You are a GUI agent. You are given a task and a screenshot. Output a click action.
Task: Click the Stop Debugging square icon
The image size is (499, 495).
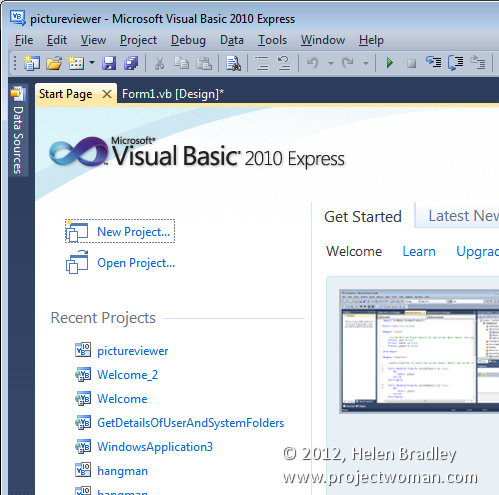click(411, 63)
